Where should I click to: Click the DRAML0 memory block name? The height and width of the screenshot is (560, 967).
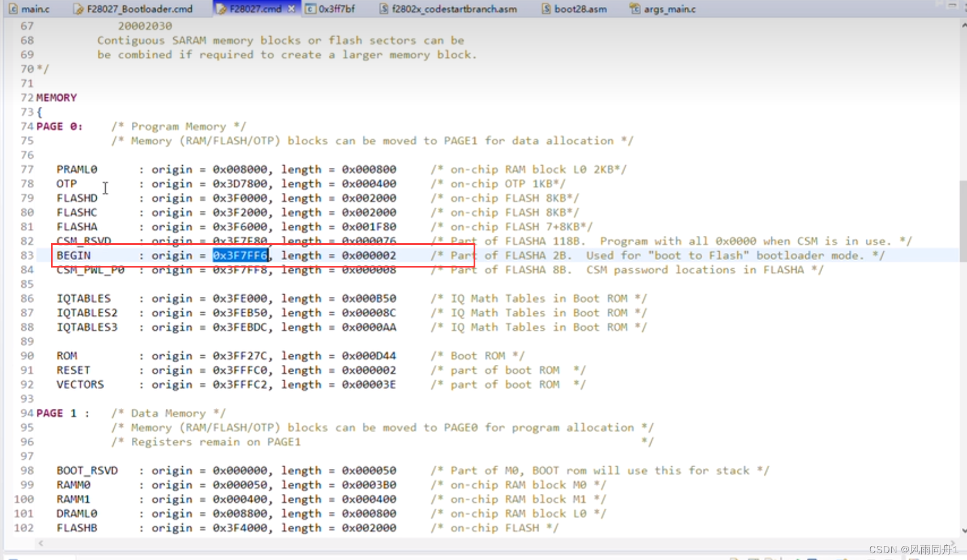77,513
